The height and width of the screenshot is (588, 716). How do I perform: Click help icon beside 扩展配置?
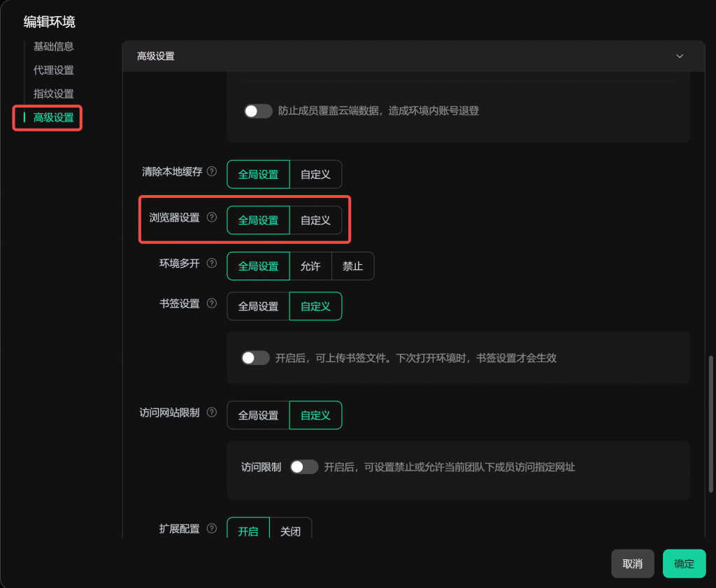coord(212,529)
